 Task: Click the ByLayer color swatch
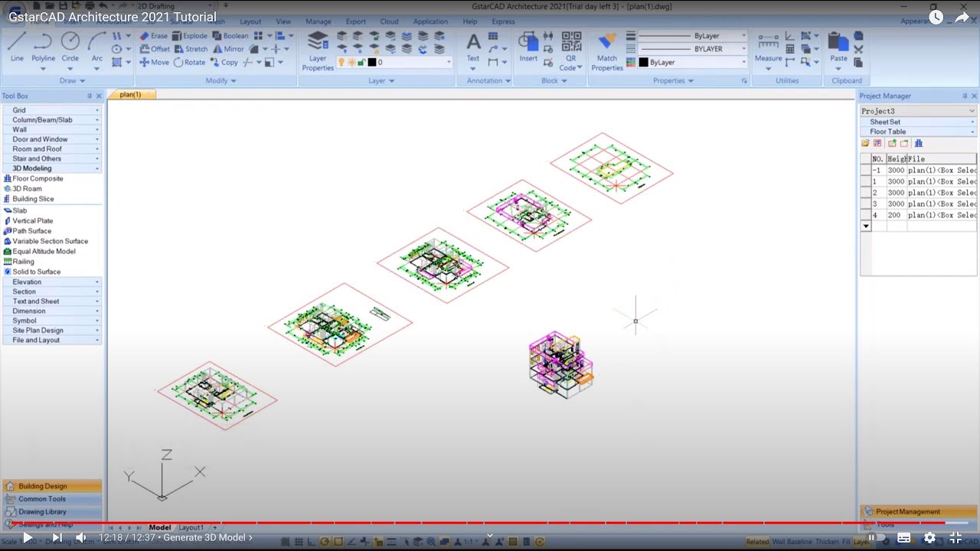(x=643, y=63)
